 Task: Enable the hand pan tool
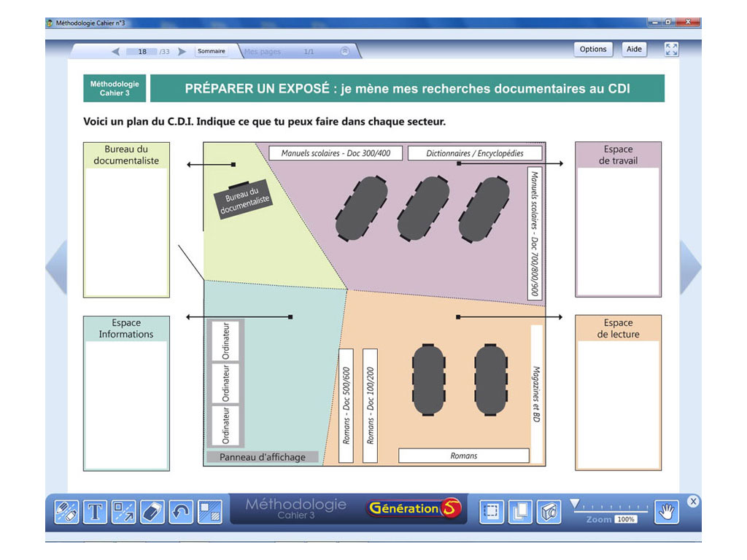665,512
